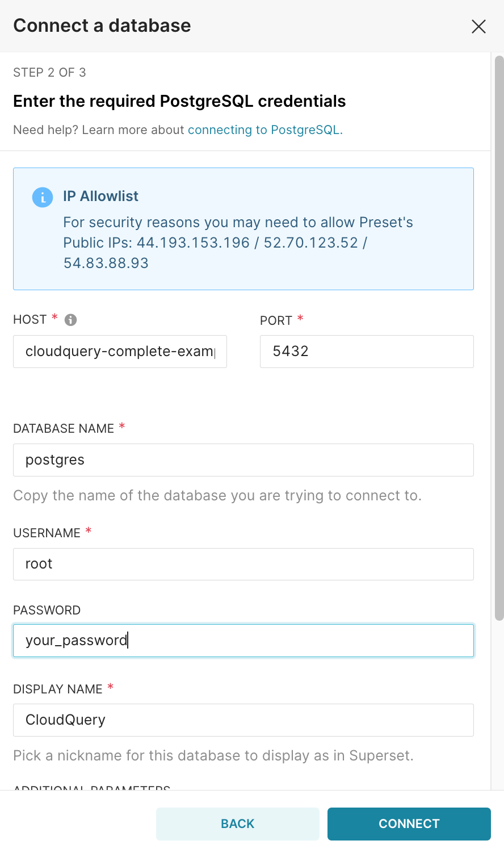504x853 pixels.
Task: Focus the PORT field showing 5432
Action: (366, 352)
